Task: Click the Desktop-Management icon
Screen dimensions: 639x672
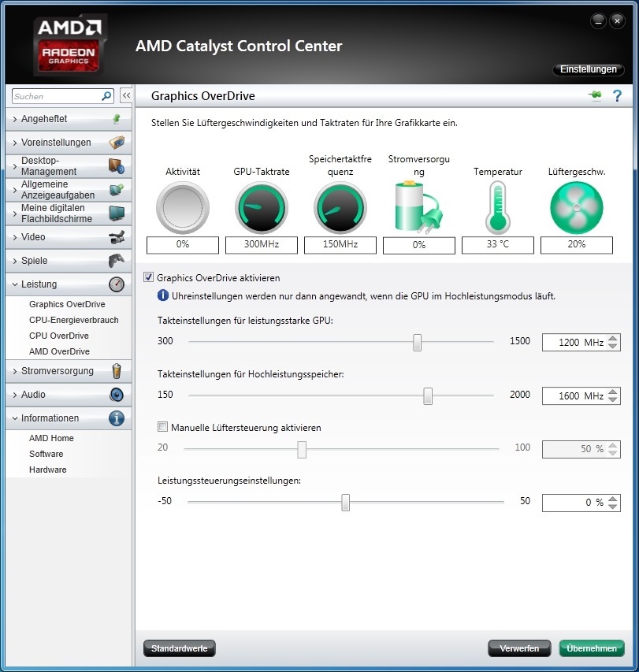Action: [117, 166]
